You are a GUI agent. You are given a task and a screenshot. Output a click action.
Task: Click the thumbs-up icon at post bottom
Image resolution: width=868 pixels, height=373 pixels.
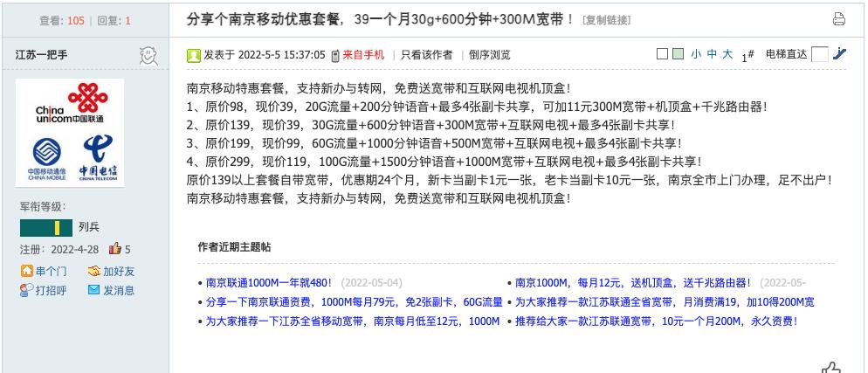click(x=831, y=367)
